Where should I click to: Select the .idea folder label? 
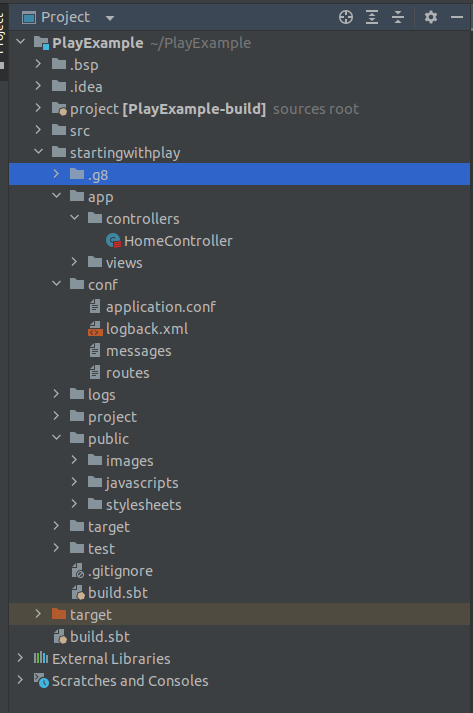[x=86, y=87]
